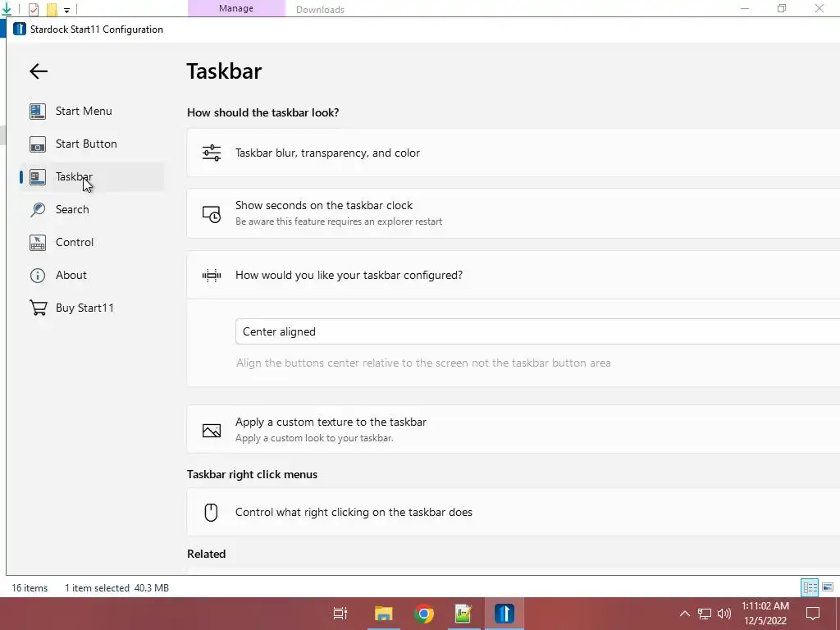
Task: Expand Control what right clicking on taskbar does
Action: point(514,512)
